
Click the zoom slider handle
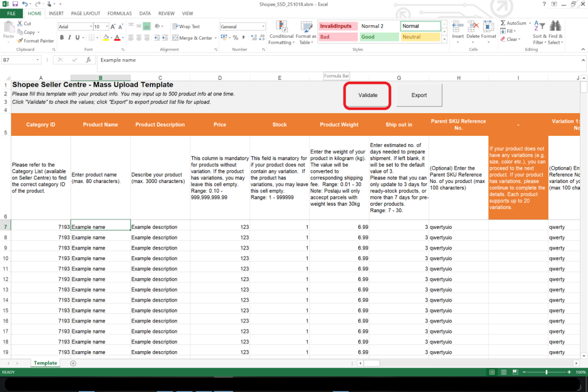547,372
